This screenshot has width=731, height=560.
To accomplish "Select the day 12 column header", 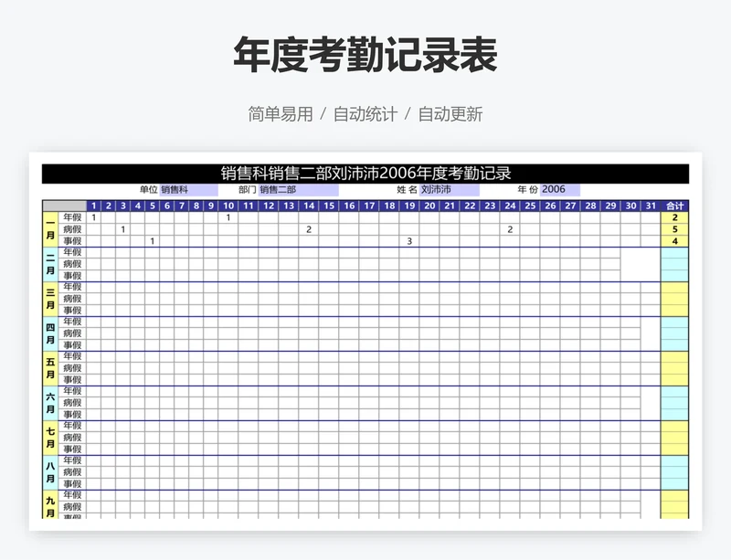I will coord(269,206).
